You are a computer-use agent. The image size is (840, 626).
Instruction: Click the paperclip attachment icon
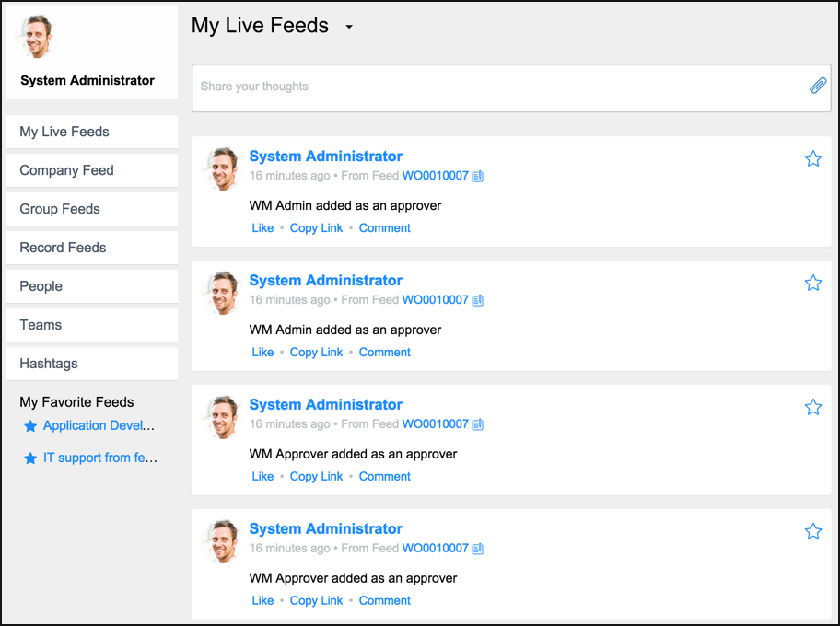tap(818, 86)
